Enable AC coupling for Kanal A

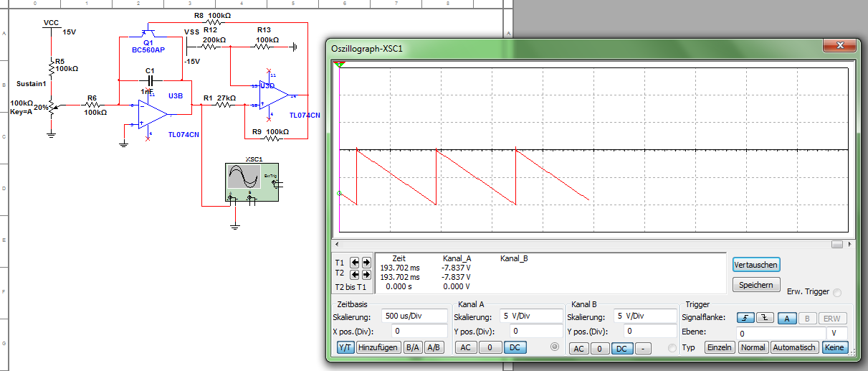pyautogui.click(x=465, y=347)
